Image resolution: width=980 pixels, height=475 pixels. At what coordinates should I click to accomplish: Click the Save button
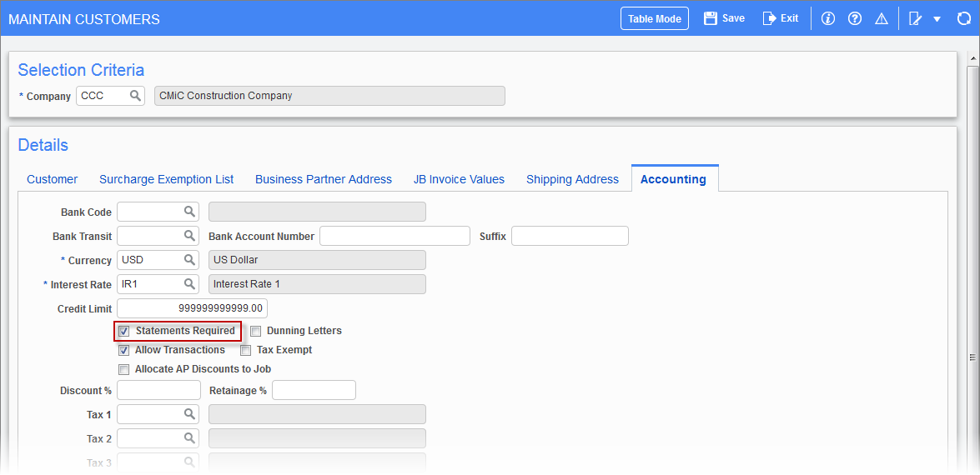tap(725, 18)
